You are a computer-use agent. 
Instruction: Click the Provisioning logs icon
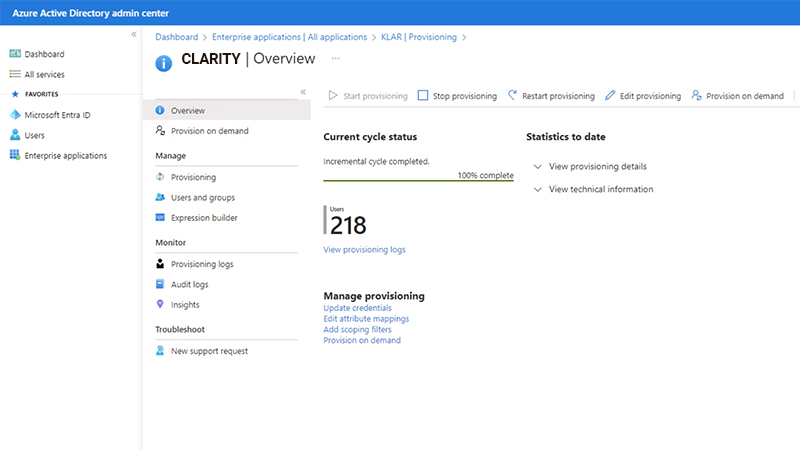coord(160,264)
